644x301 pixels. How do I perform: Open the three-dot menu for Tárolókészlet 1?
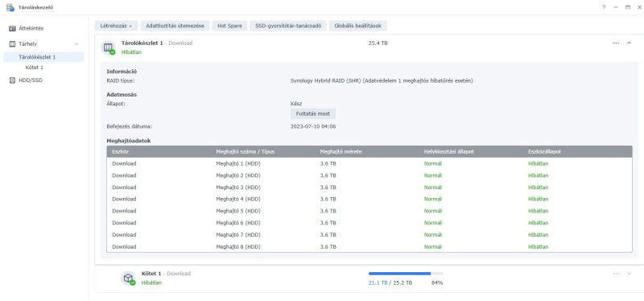616,43
